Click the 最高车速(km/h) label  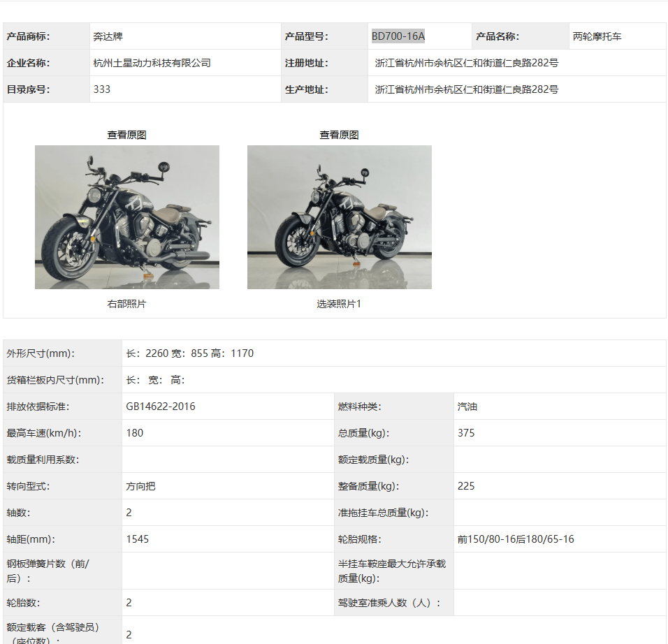click(x=44, y=433)
